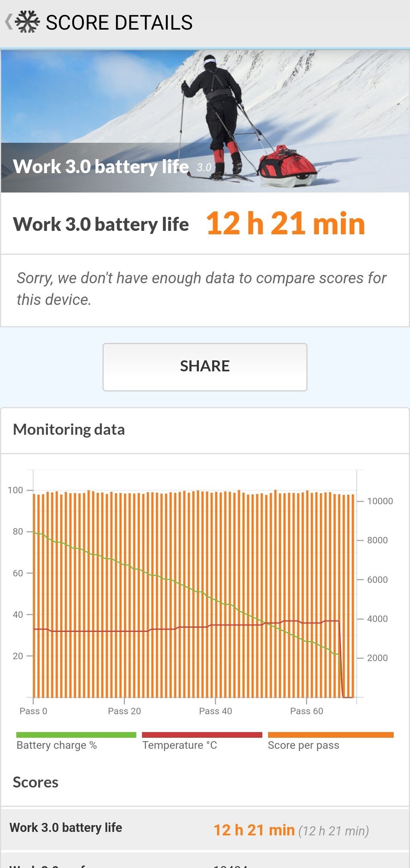The width and height of the screenshot is (410, 868).
Task: Click the green Battery charge % legend swatch
Action: pos(76,735)
